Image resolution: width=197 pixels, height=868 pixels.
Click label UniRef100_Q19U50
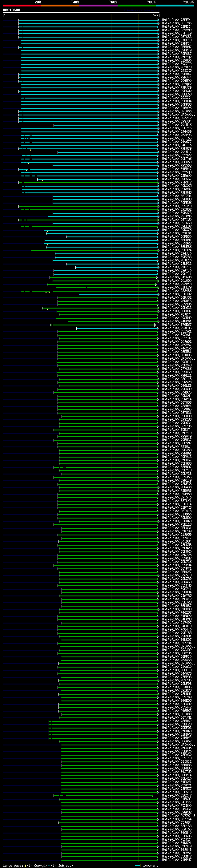176,61
